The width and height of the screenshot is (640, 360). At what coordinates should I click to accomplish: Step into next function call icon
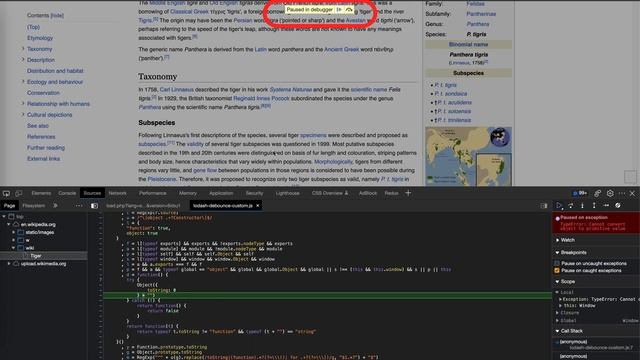[x=582, y=205]
